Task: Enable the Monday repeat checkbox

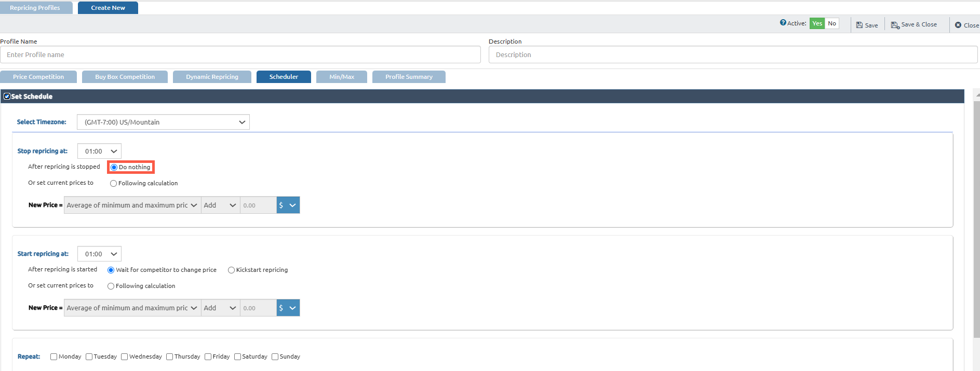Action: pos(53,357)
